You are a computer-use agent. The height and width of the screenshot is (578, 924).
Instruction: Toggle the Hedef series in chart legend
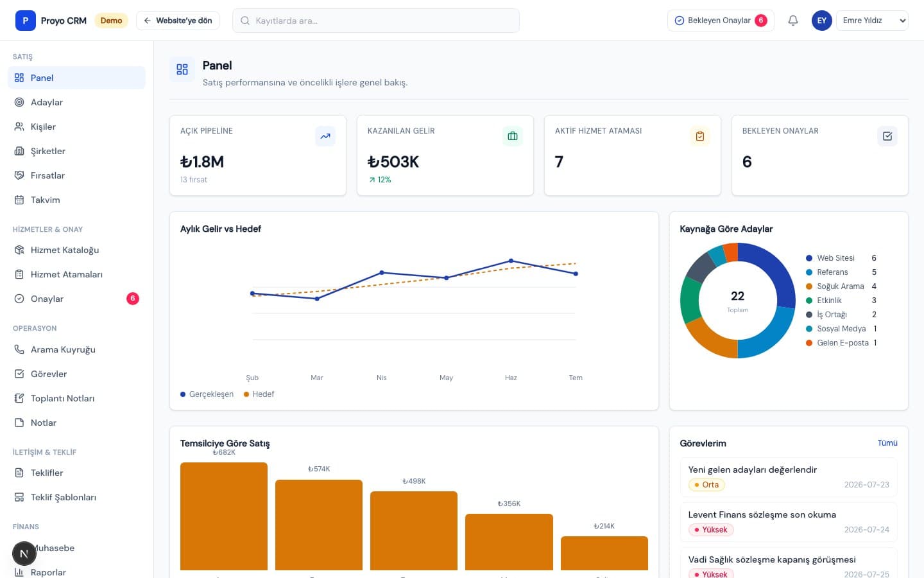point(259,394)
